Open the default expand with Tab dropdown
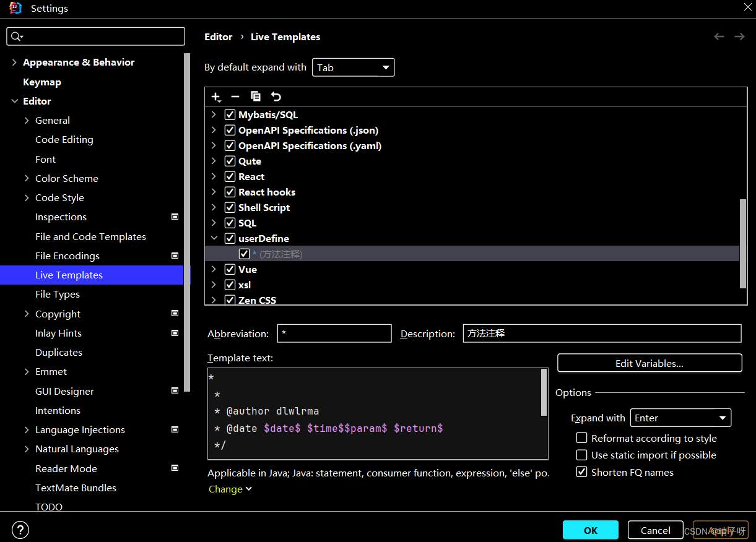 tap(353, 67)
